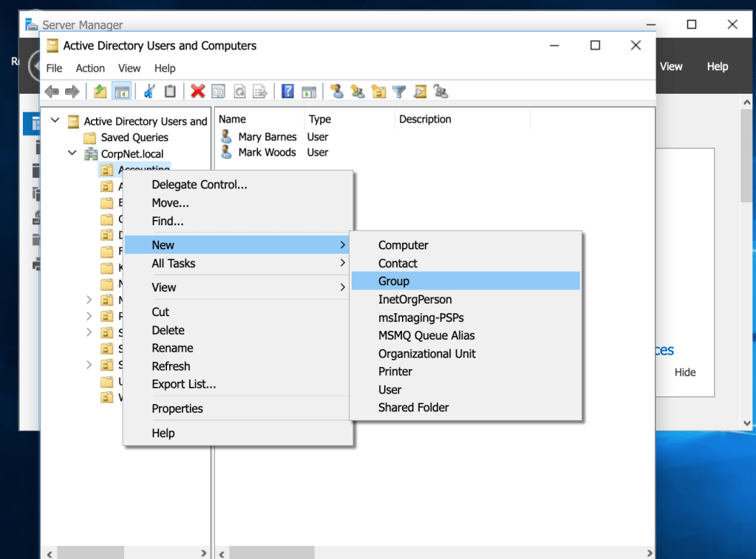Collapse the Active Directory Users and Computers root
Image resolution: width=756 pixels, height=559 pixels.
click(x=55, y=120)
